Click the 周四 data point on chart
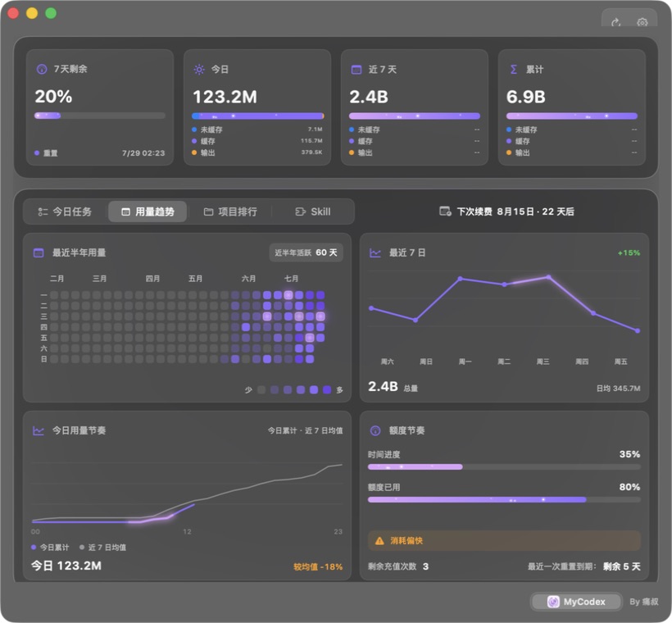This screenshot has height=623, width=672. [x=593, y=313]
